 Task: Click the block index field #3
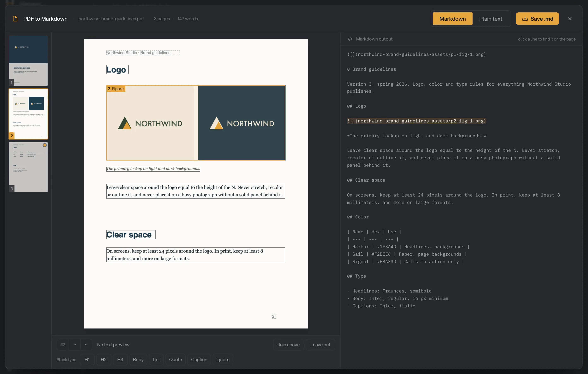[63, 344]
